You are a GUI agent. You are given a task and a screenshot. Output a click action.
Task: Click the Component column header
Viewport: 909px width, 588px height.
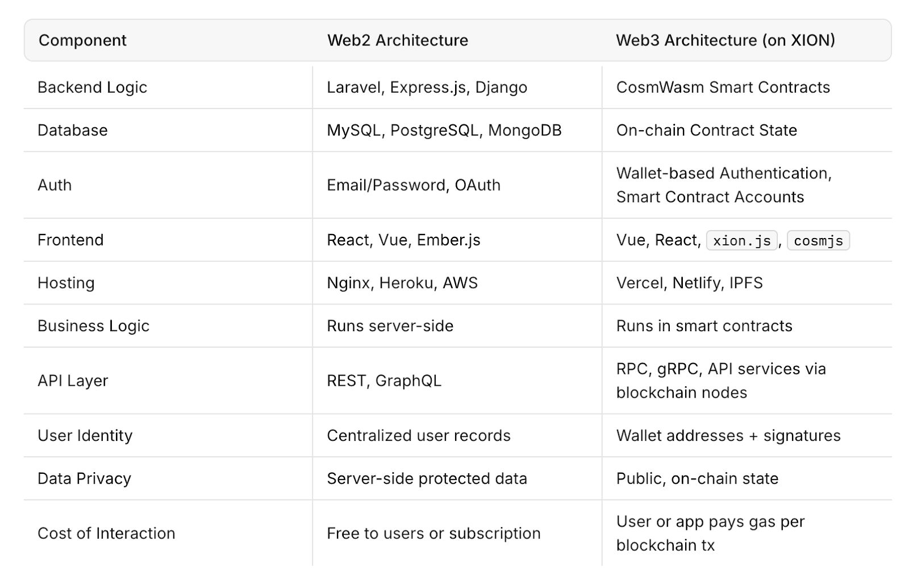pyautogui.click(x=82, y=40)
